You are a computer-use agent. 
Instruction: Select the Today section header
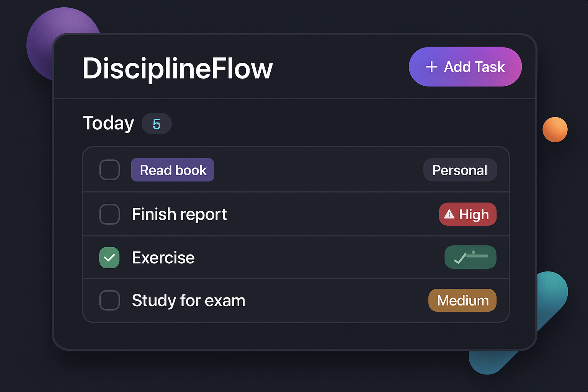click(x=108, y=123)
